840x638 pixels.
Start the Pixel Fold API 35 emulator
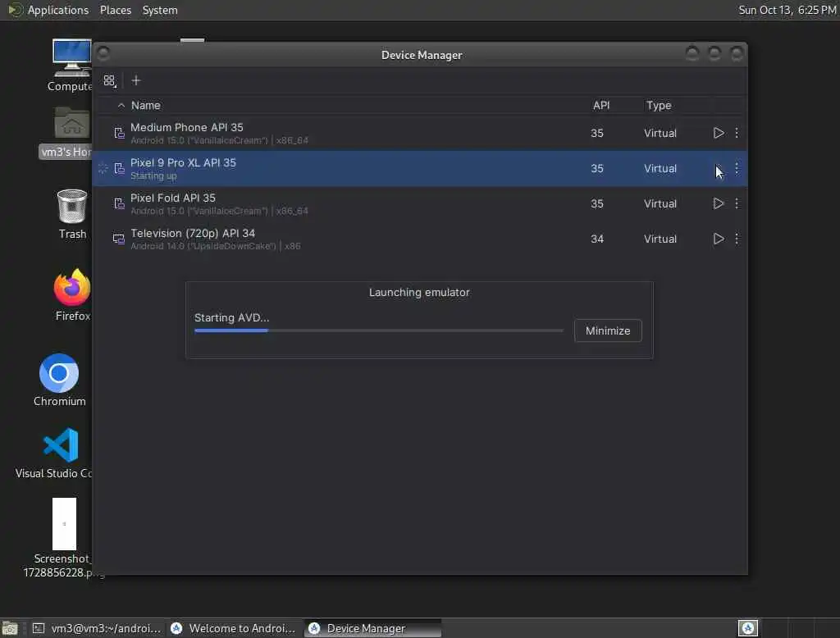click(719, 203)
